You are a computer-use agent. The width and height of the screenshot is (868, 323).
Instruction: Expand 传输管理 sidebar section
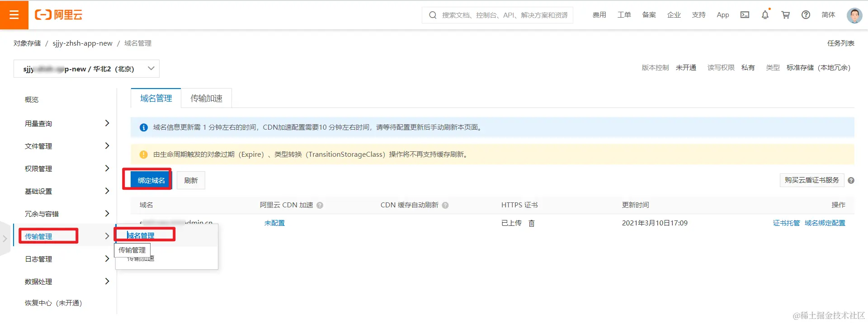click(x=65, y=236)
